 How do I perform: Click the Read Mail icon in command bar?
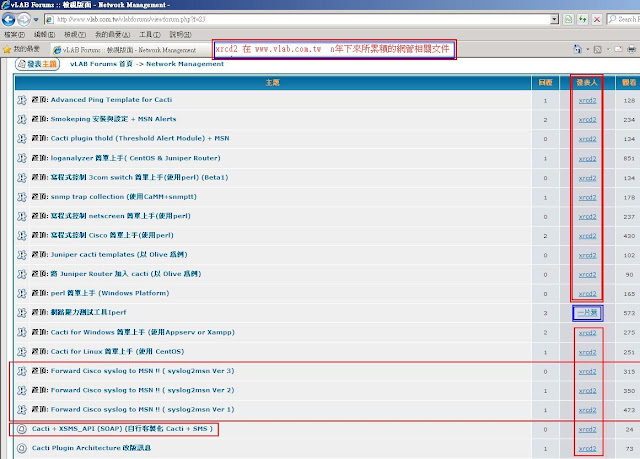(618, 49)
